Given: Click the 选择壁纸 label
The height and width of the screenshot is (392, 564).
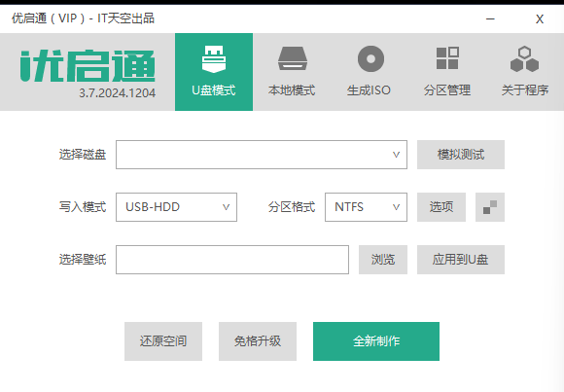Looking at the screenshot, I should click(83, 259).
